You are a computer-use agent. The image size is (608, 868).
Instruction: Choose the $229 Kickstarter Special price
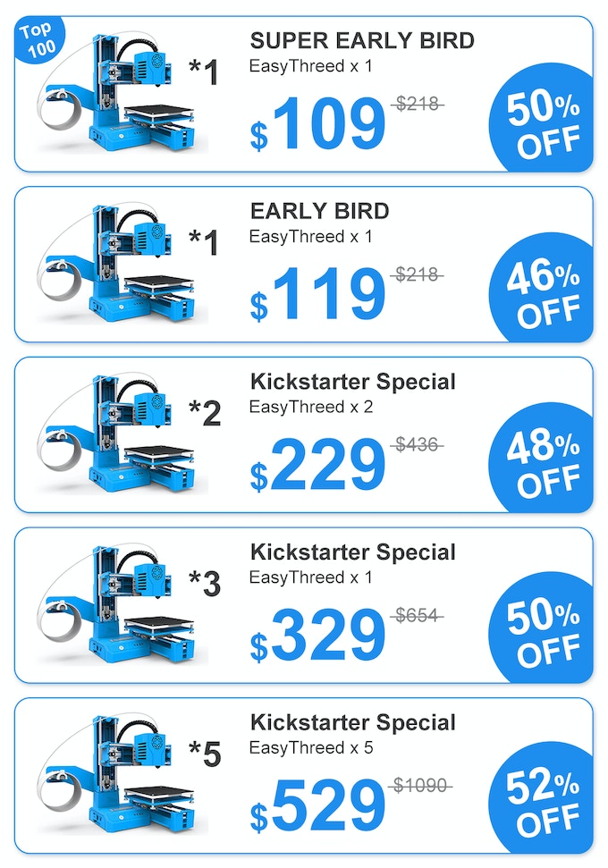coord(318,467)
